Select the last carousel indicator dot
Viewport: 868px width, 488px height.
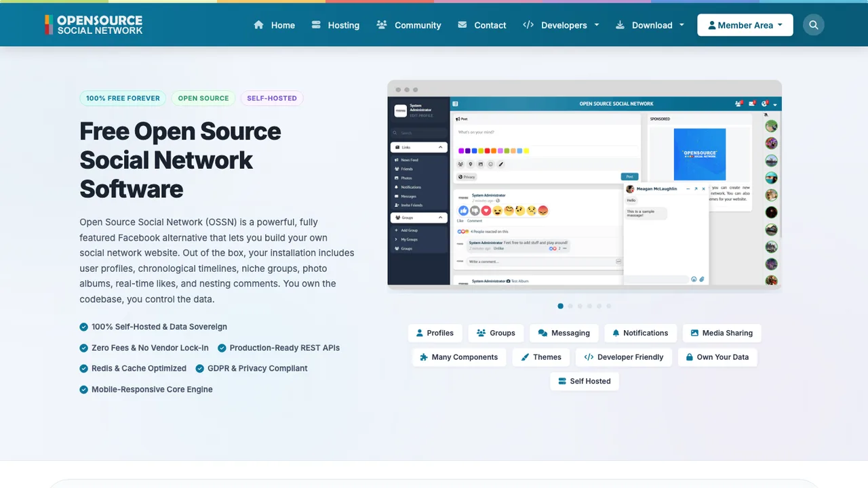coord(609,306)
